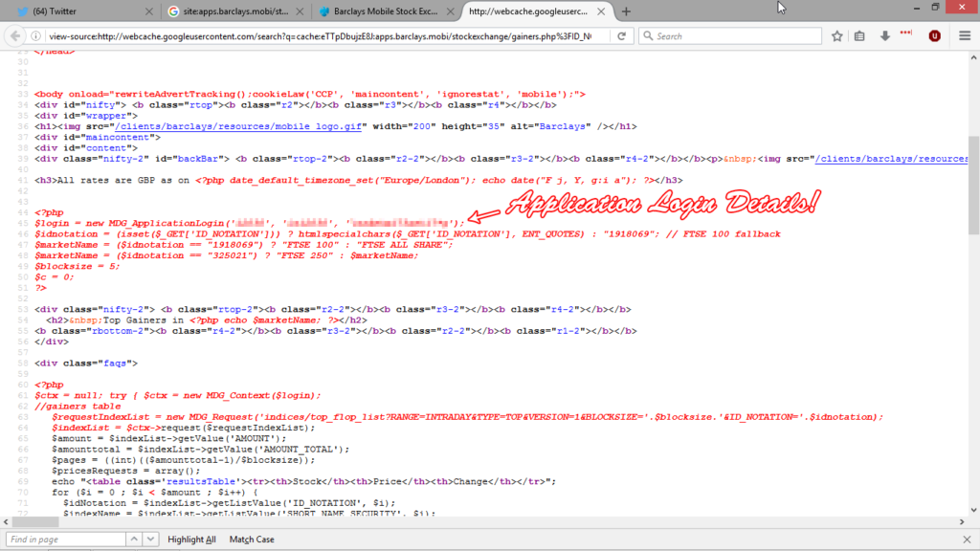Click the Find in page field
This screenshot has height=551, width=980.
point(66,540)
